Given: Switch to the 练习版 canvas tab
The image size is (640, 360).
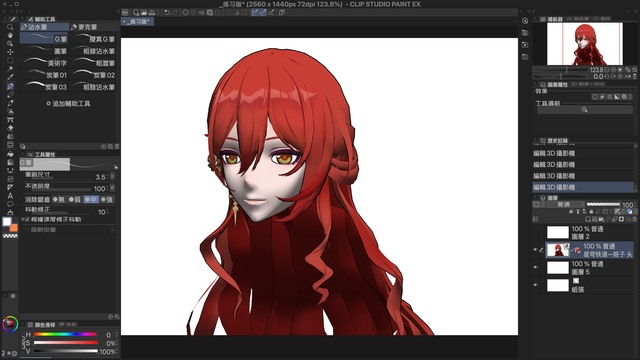Looking at the screenshot, I should point(138,22).
